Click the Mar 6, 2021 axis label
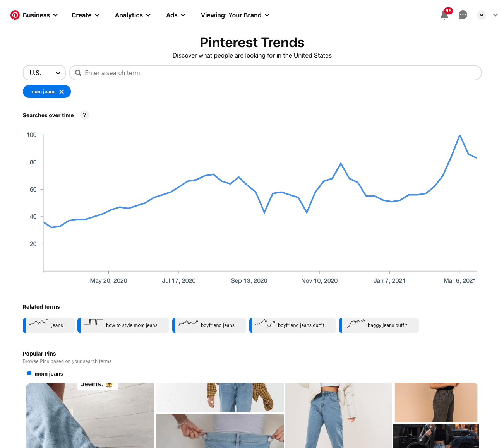This screenshot has height=448, width=504. pyautogui.click(x=460, y=281)
